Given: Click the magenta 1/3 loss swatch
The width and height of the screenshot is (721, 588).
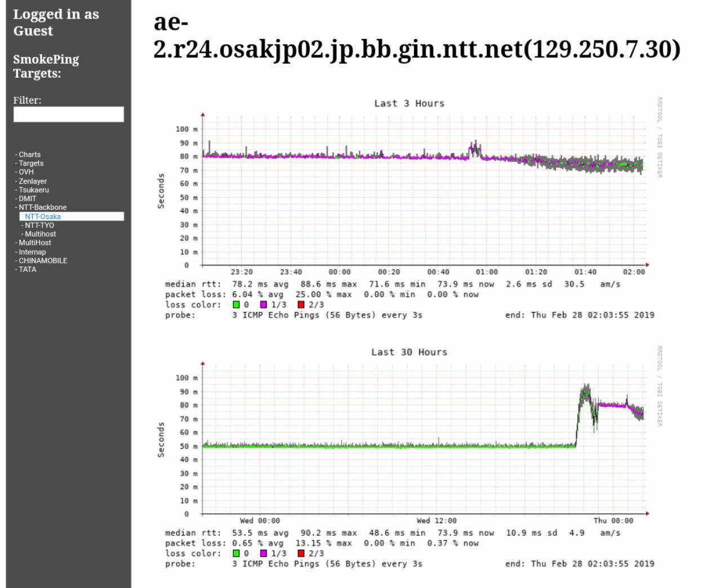Looking at the screenshot, I should click(x=264, y=305).
